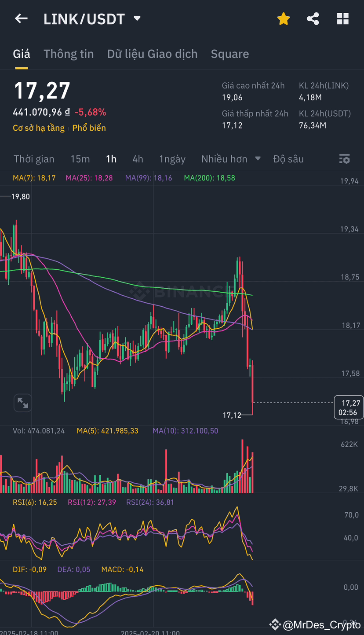Expand the chart to fullscreen
The height and width of the screenshot is (635, 364).
(22, 403)
